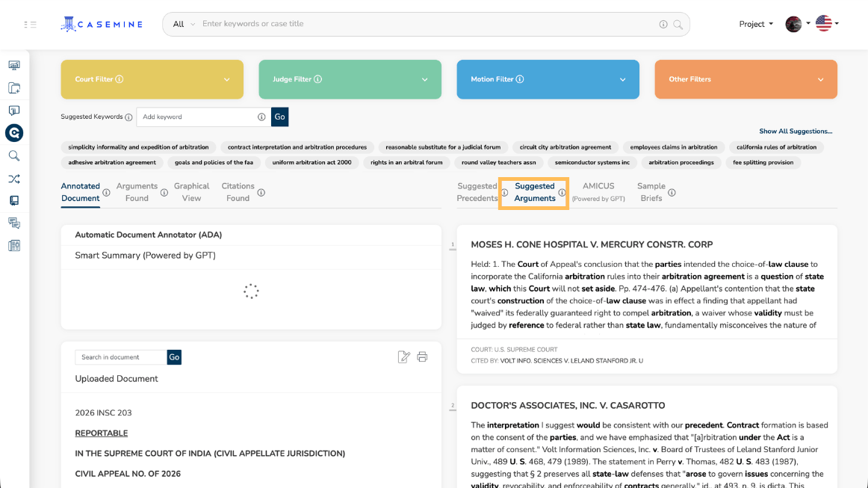This screenshot has height=488, width=868.
Task: Open the dashboard monitor icon in sidebar
Action: [x=14, y=65]
